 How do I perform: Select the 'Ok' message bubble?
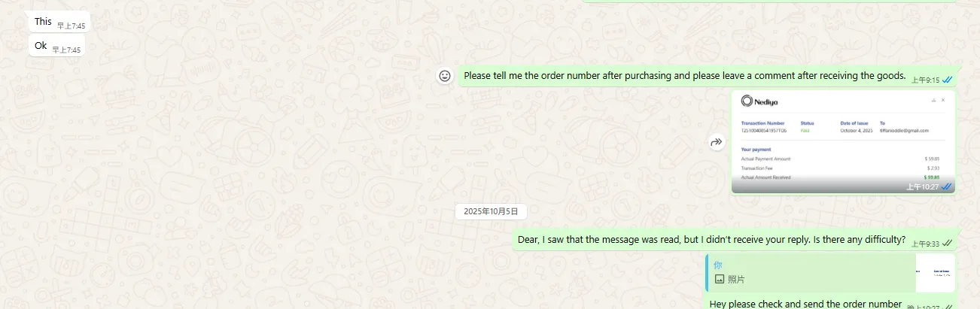click(57, 46)
